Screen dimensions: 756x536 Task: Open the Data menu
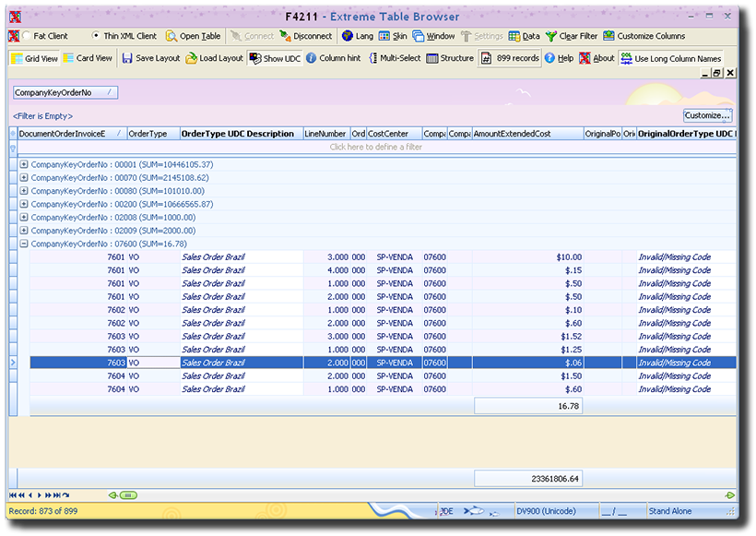pyautogui.click(x=524, y=36)
